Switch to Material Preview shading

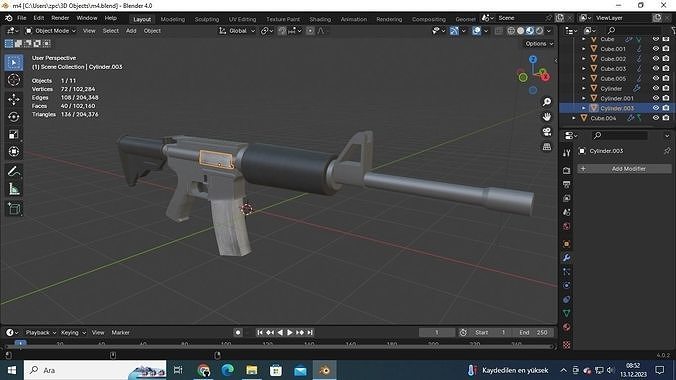530,31
